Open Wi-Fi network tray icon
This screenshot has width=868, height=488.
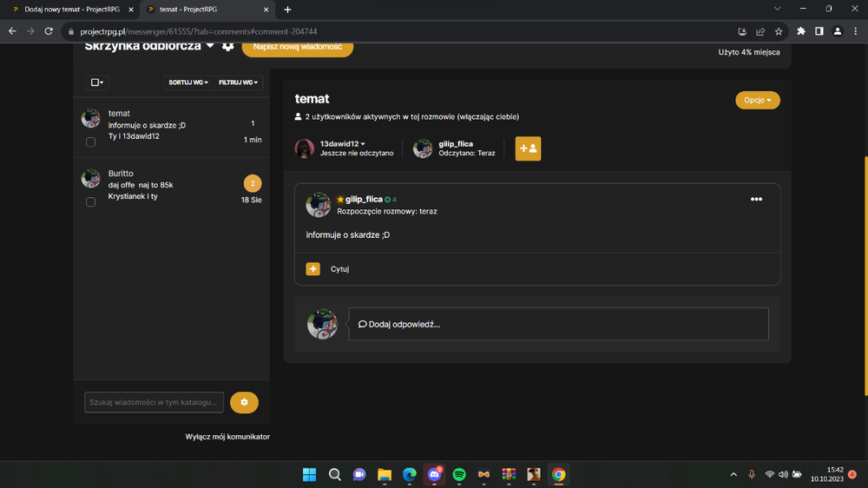click(769, 475)
